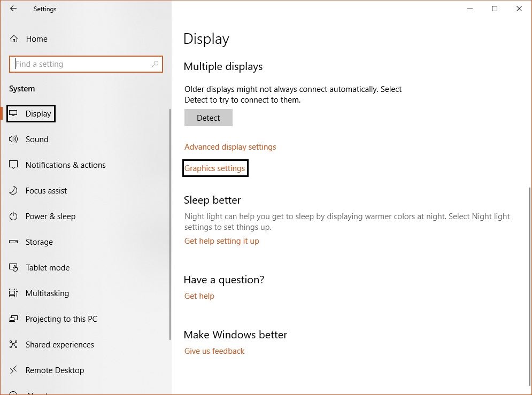The height and width of the screenshot is (395, 532).
Task: Click Get help setting it up
Action: (221, 241)
